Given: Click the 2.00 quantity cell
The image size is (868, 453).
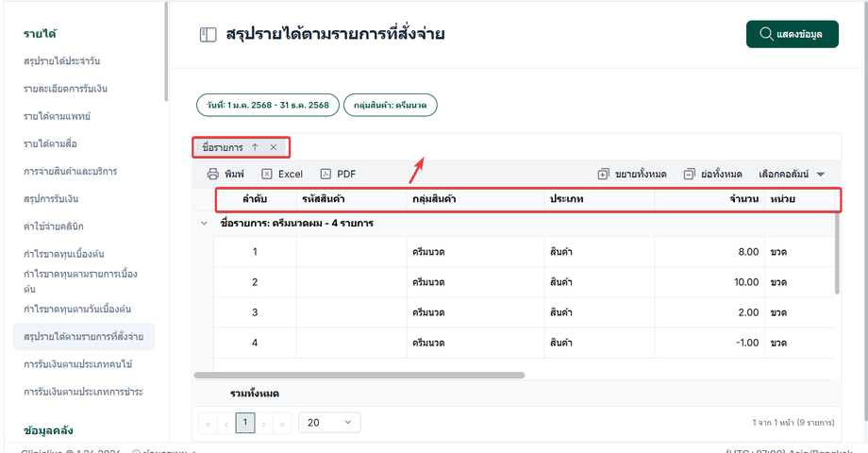Looking at the screenshot, I should (709, 312).
